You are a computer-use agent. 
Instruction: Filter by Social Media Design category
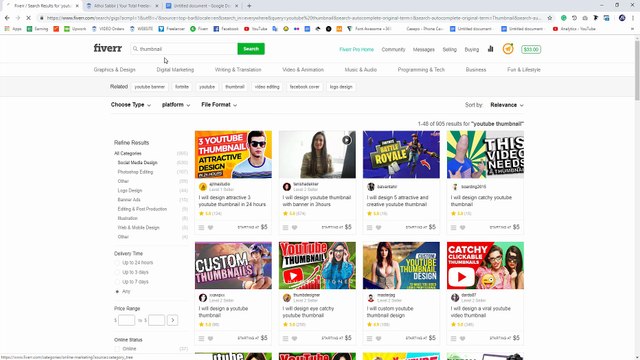[x=138, y=163]
